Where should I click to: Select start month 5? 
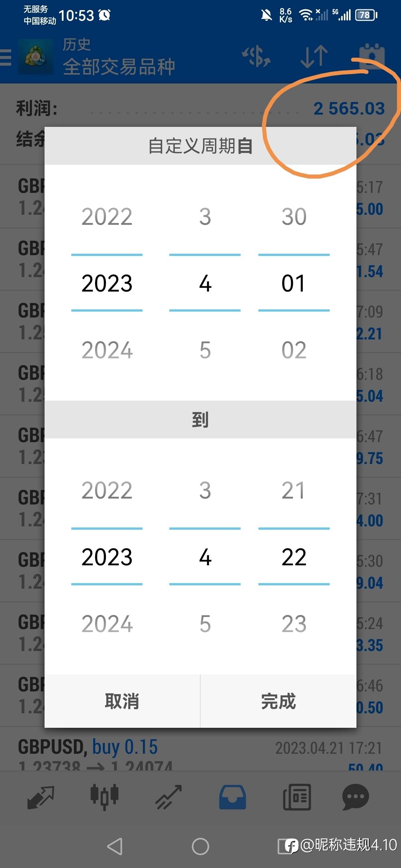tap(205, 350)
